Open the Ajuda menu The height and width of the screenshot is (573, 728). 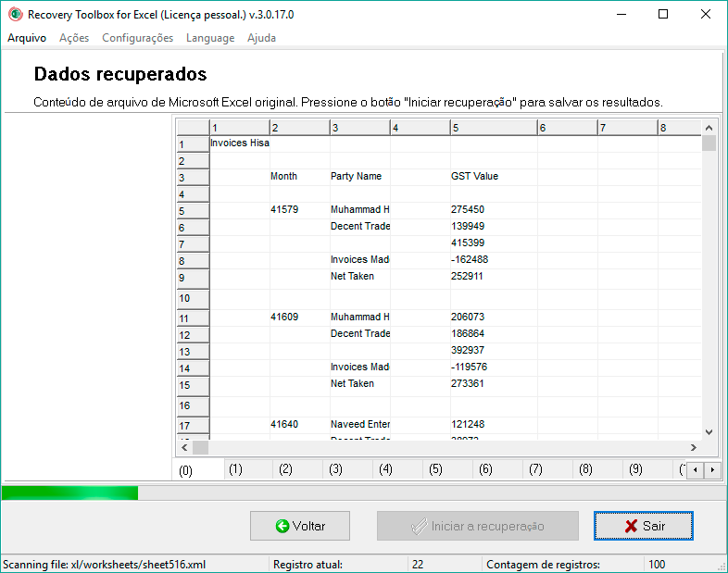[261, 38]
